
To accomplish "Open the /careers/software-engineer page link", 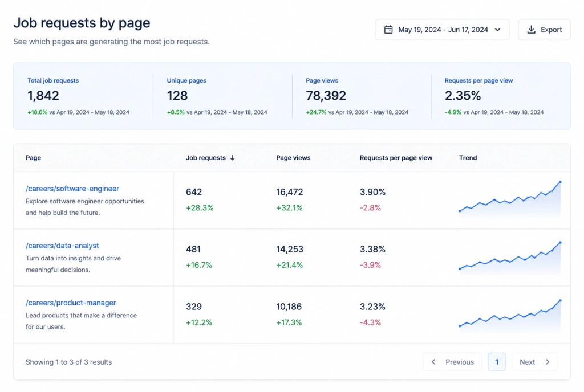I will click(72, 189).
